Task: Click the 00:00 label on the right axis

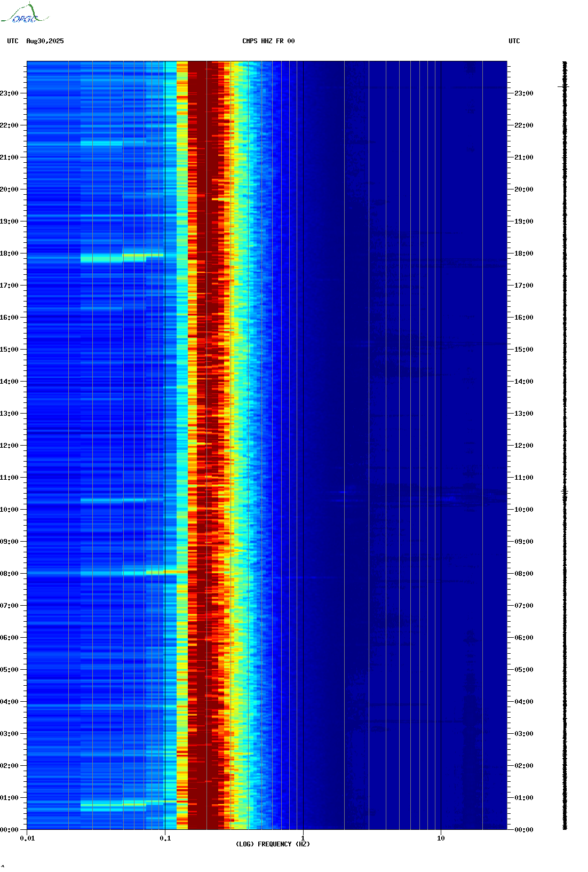Action: click(x=524, y=830)
